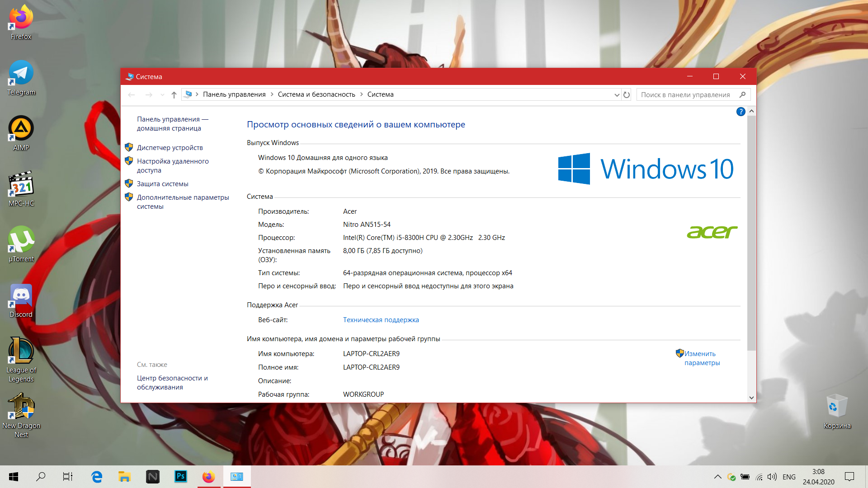
Task: Switch to Firefox on the taskbar
Action: (209, 477)
